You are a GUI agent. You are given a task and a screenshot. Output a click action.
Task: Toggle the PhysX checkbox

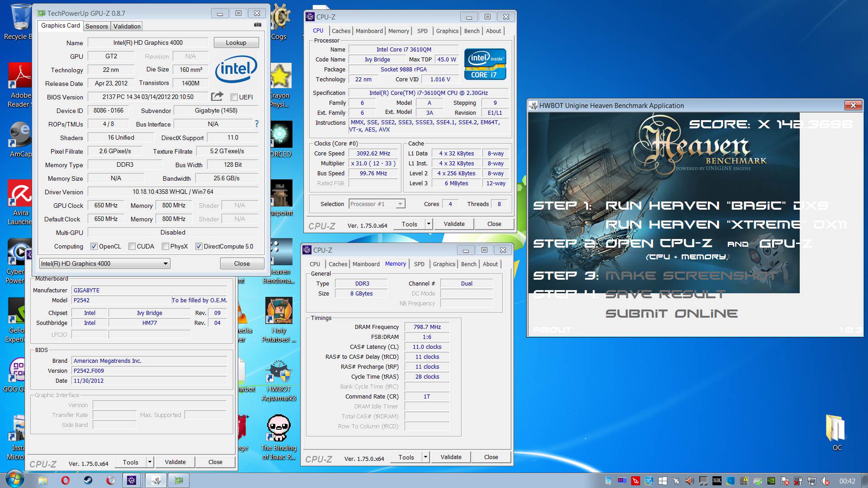(x=165, y=246)
